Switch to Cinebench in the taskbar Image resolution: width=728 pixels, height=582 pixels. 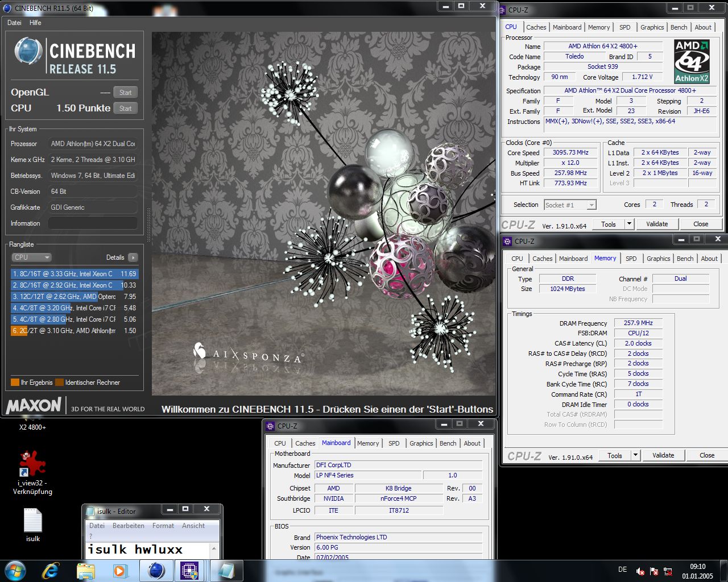(x=156, y=571)
